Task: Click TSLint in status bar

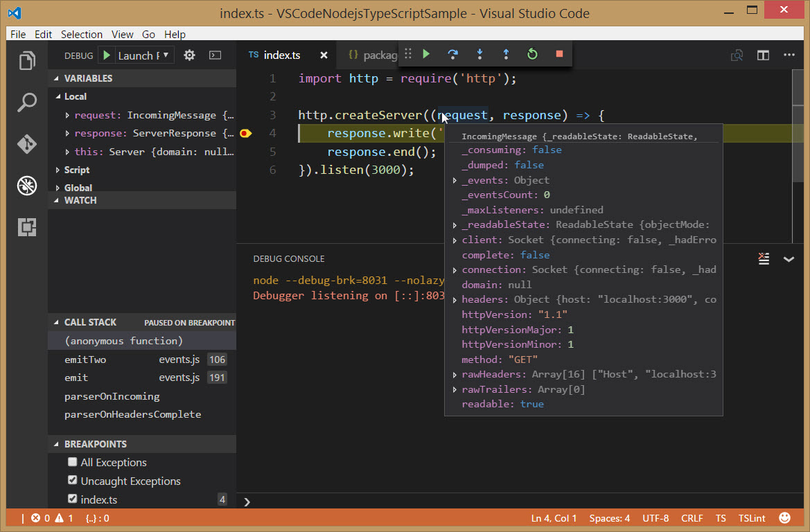Action: click(x=752, y=518)
